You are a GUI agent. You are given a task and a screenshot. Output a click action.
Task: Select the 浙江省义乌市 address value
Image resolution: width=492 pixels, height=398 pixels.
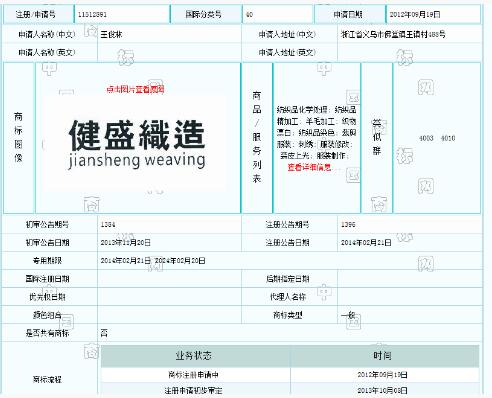pyautogui.click(x=393, y=34)
